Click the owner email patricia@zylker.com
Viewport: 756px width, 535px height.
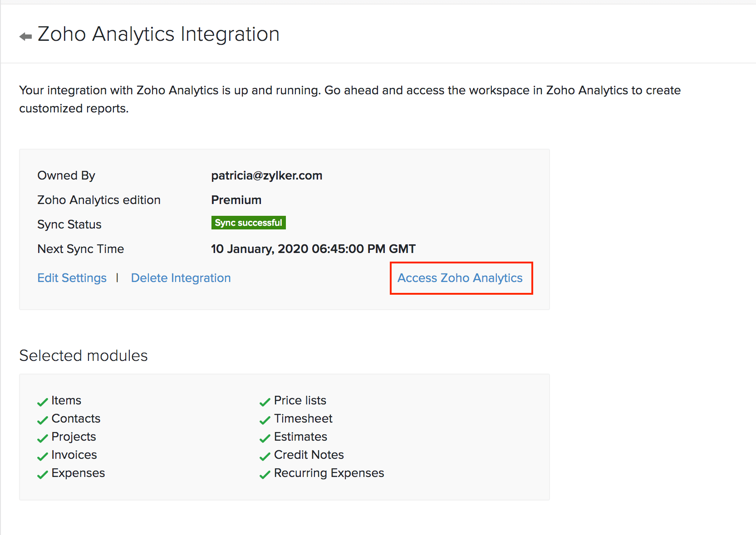[267, 175]
